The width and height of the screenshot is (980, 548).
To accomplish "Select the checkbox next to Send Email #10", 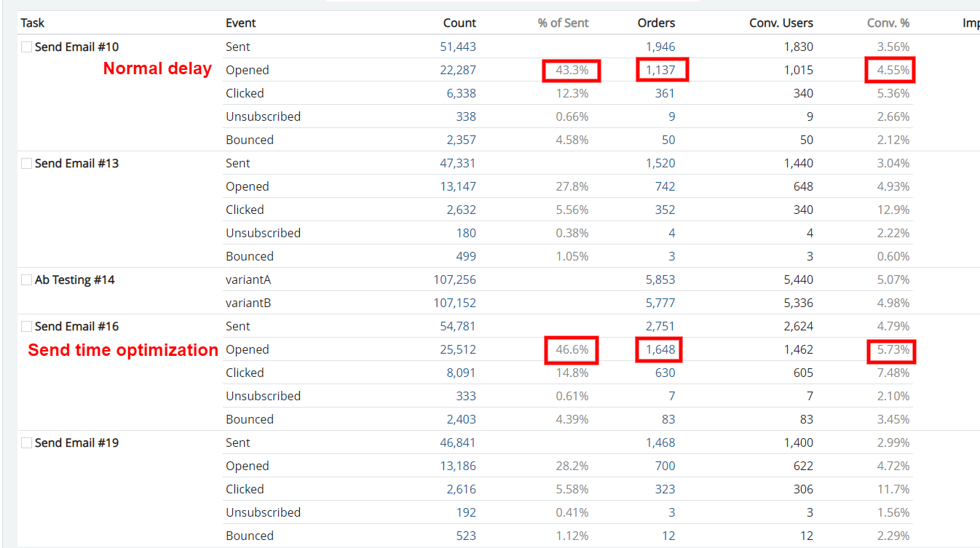I will click(x=26, y=46).
